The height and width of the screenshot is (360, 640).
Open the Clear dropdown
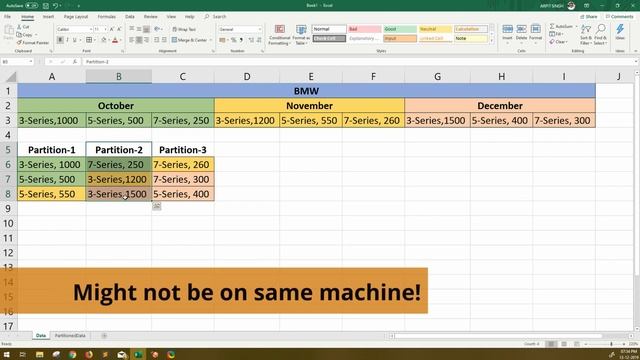click(558, 42)
